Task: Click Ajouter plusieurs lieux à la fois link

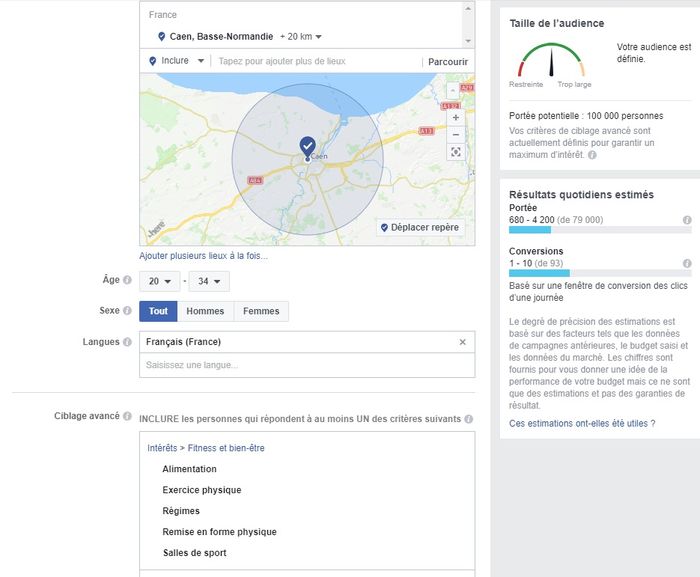Action: click(x=203, y=256)
